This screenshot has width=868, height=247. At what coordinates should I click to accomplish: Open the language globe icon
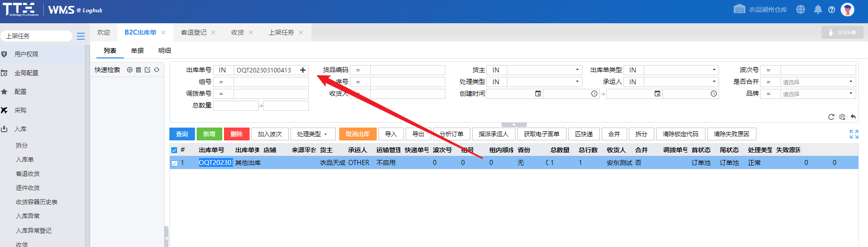click(x=801, y=10)
